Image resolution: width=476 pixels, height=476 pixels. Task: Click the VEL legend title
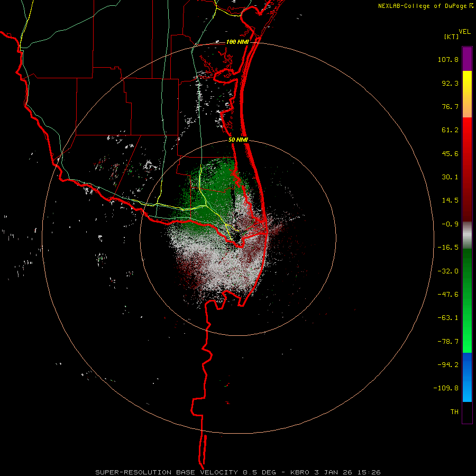pyautogui.click(x=464, y=32)
